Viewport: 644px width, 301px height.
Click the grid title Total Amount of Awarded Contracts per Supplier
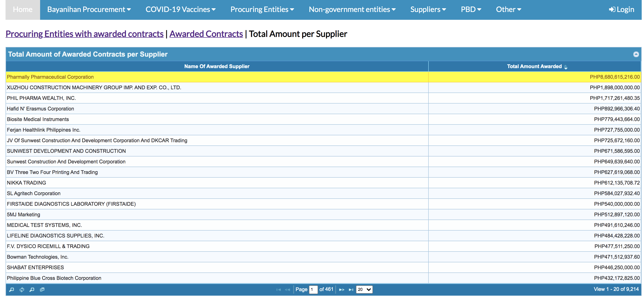coord(88,54)
